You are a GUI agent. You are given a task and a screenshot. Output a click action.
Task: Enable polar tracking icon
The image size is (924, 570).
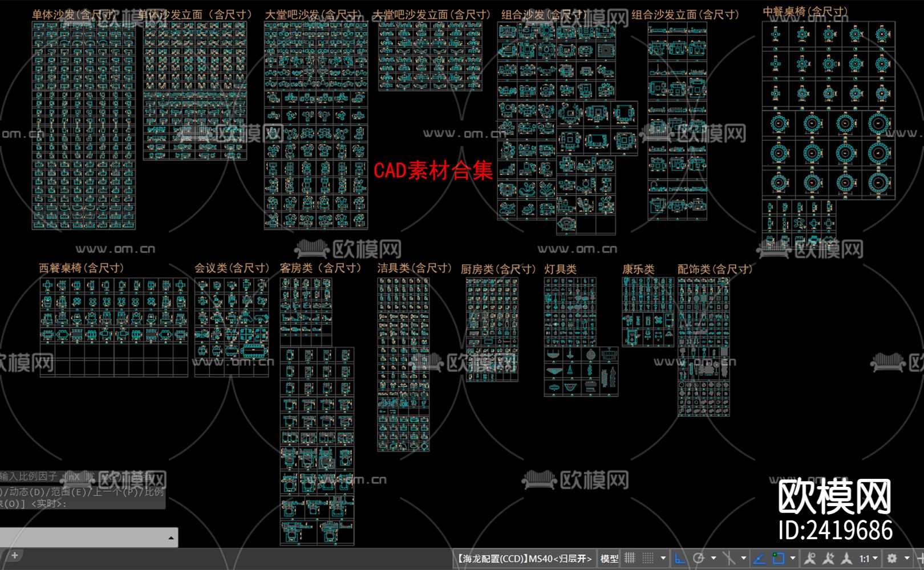point(699,558)
